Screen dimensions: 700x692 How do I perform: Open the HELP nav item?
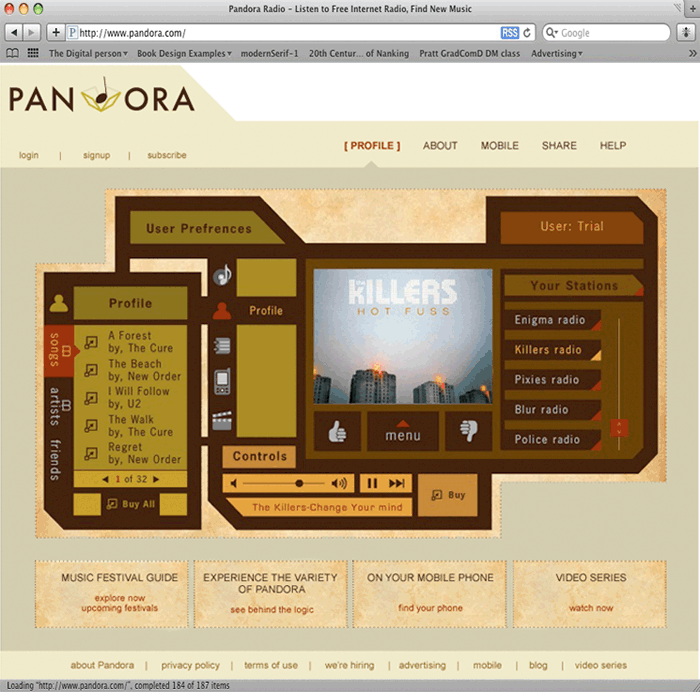(x=613, y=146)
